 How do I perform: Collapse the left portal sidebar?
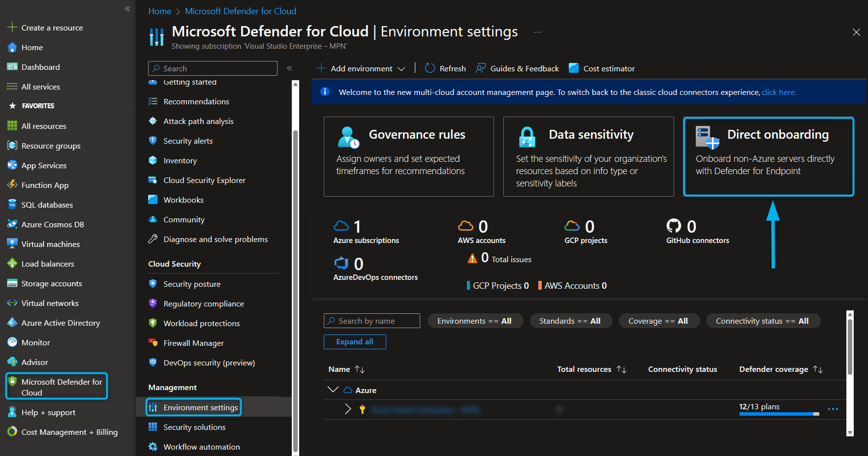pyautogui.click(x=127, y=9)
